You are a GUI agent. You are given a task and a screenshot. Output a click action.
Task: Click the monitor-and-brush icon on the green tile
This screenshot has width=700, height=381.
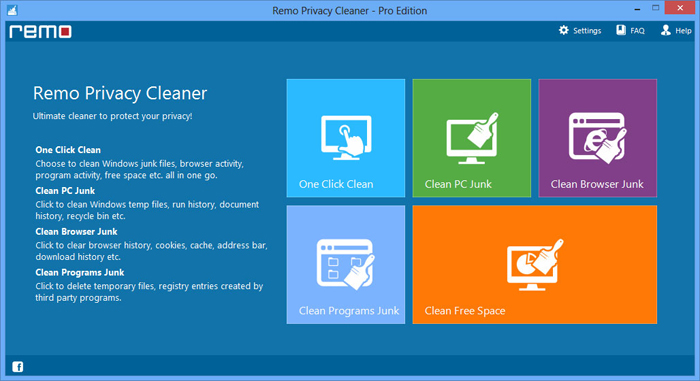472,138
